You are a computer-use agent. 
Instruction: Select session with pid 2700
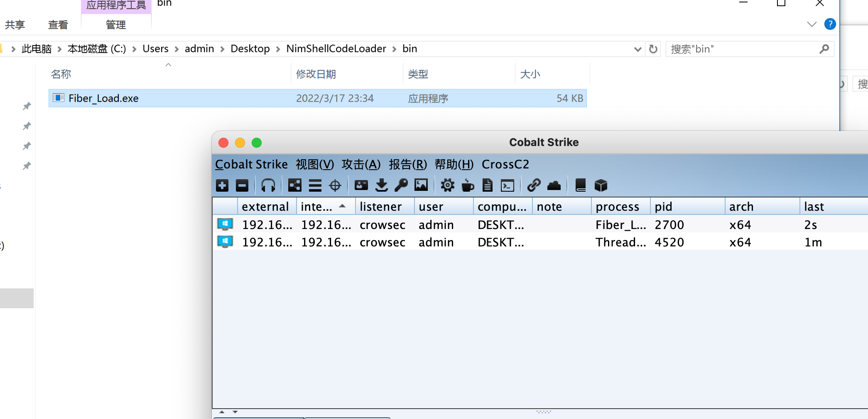(540, 224)
